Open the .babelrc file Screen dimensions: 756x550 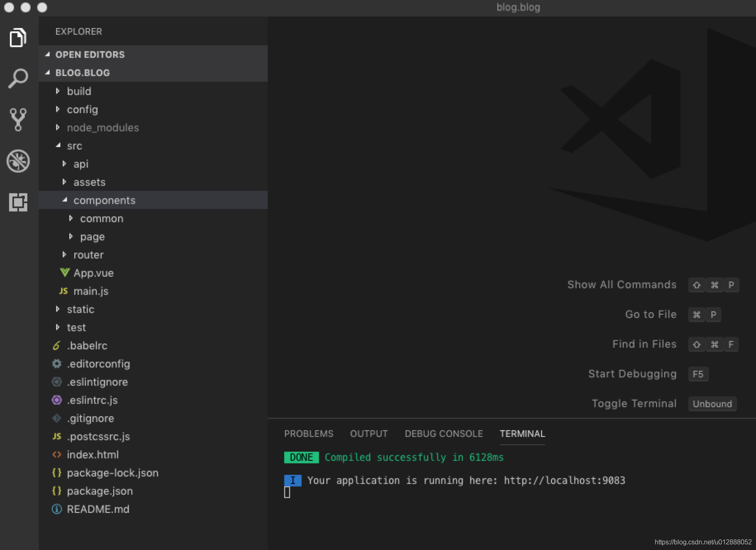(x=153, y=345)
